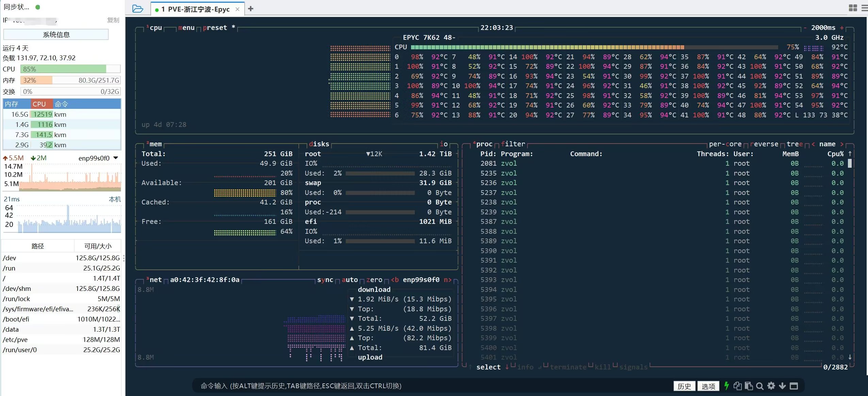Toggle net zero totals option
Viewport: 868px width, 396px height.
click(374, 280)
